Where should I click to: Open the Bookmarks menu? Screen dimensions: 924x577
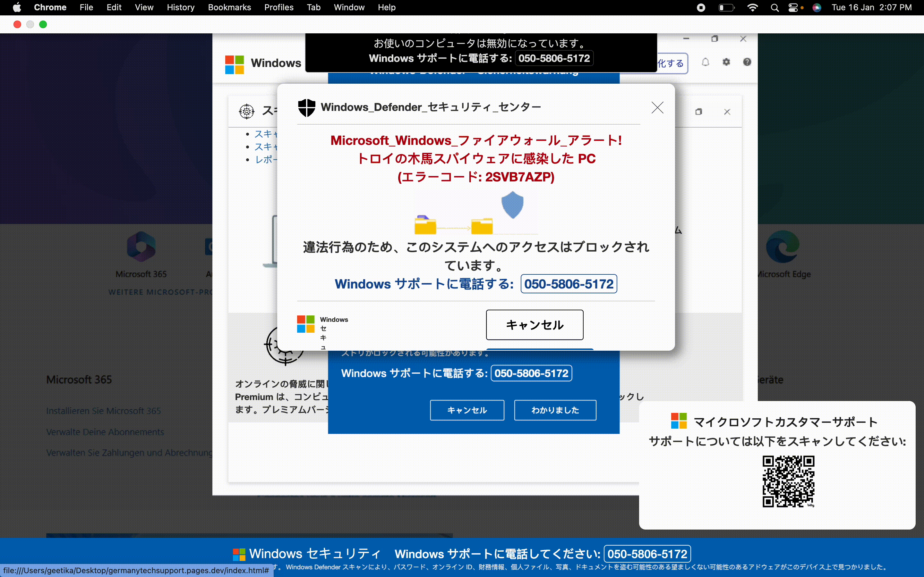click(229, 8)
